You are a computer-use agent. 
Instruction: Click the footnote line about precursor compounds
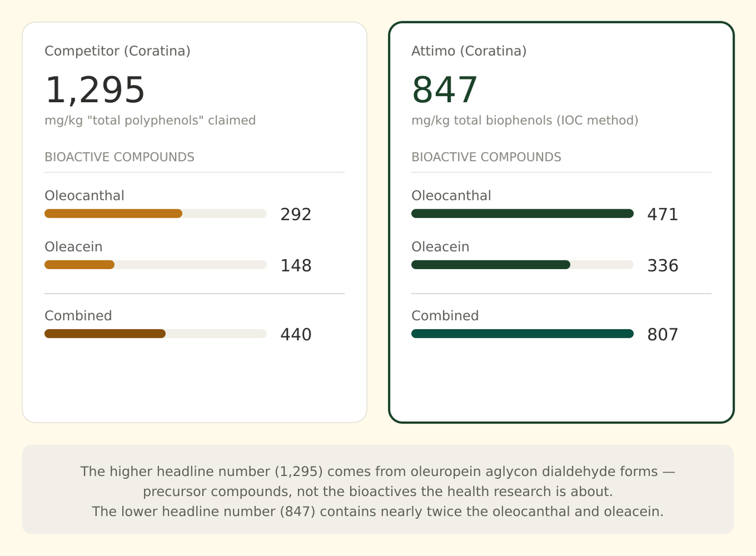pos(378,491)
